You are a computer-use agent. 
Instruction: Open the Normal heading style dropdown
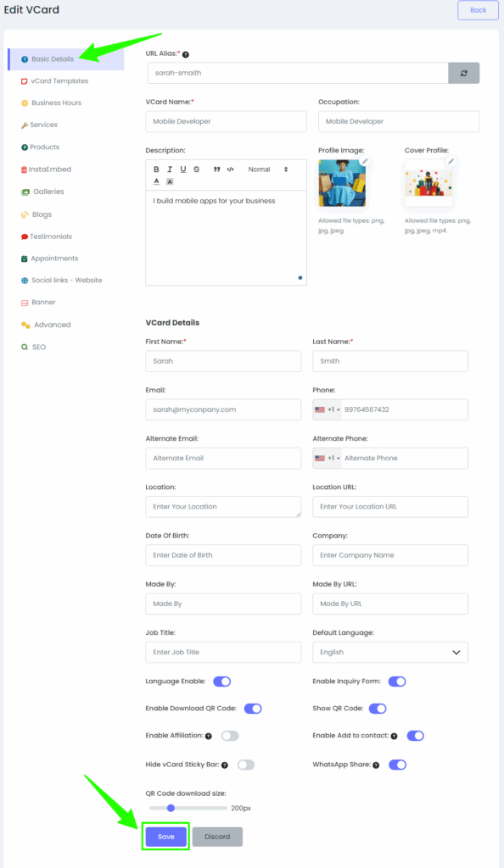point(267,170)
